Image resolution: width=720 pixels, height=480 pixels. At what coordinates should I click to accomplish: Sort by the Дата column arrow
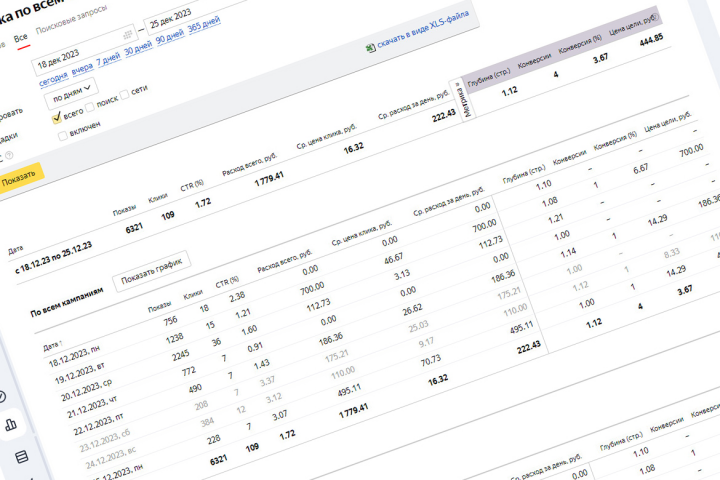(x=61, y=342)
